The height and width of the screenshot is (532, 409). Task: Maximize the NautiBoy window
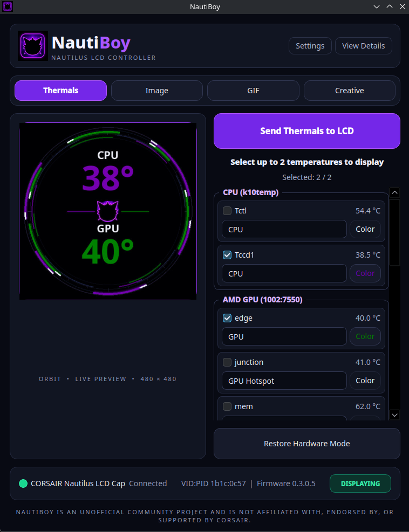pos(389,7)
